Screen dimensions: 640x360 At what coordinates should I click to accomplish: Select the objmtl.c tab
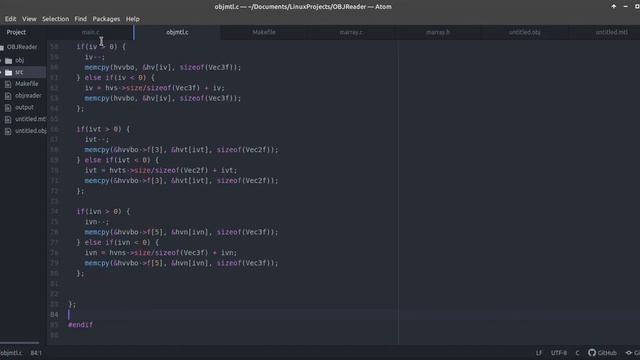(177, 32)
